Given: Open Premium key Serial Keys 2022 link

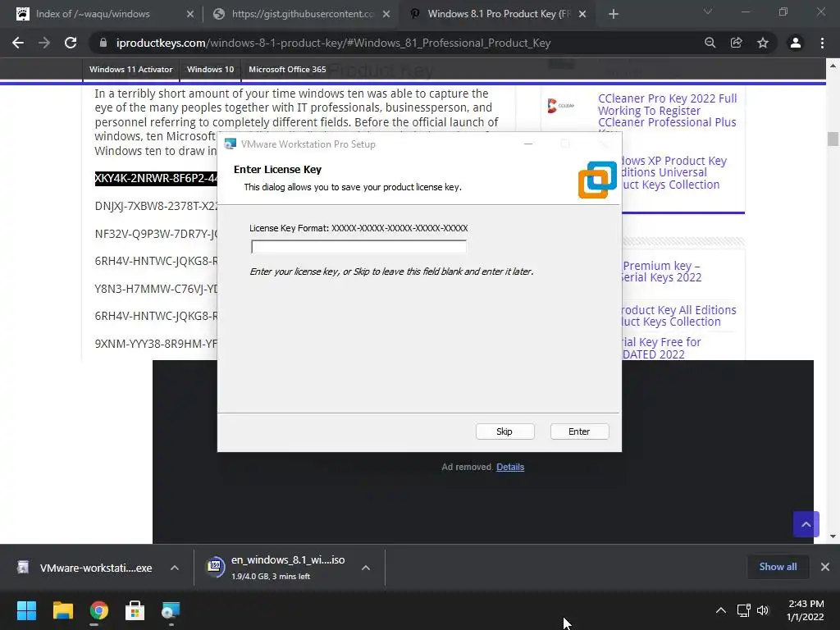Looking at the screenshot, I should [662, 272].
